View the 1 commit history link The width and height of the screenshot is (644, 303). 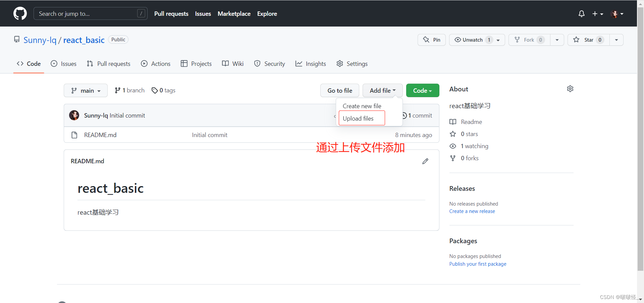417,116
